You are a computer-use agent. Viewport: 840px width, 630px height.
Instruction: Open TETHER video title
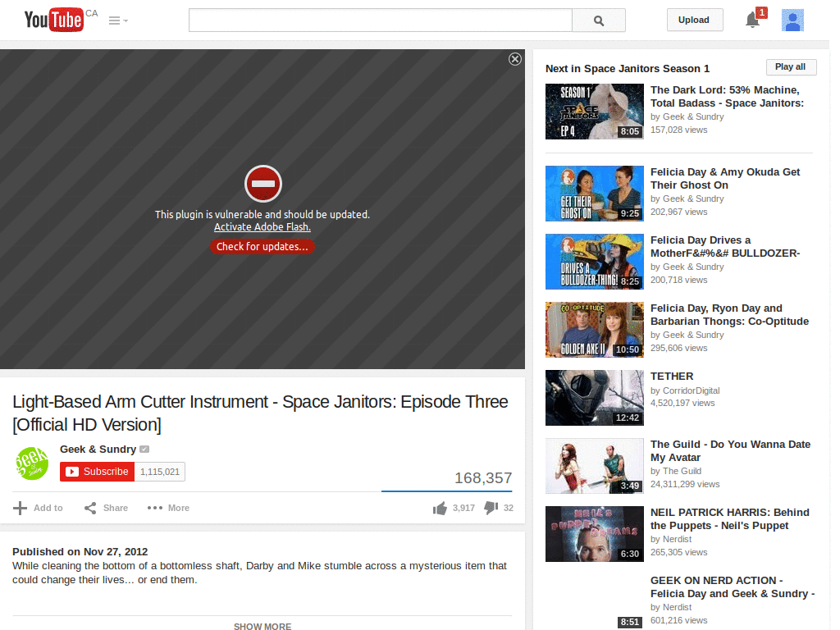tap(672, 376)
